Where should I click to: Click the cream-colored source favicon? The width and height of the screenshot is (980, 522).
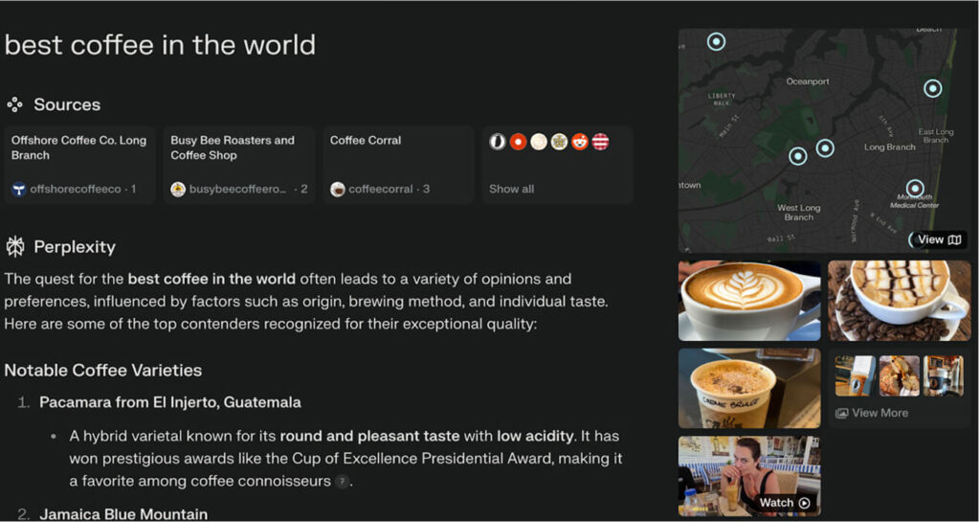click(x=539, y=142)
